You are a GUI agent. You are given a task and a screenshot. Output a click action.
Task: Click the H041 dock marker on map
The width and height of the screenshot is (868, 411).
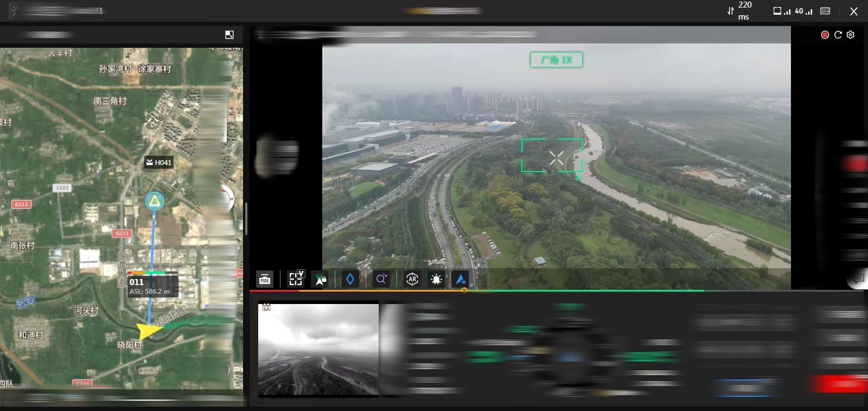pos(158,162)
